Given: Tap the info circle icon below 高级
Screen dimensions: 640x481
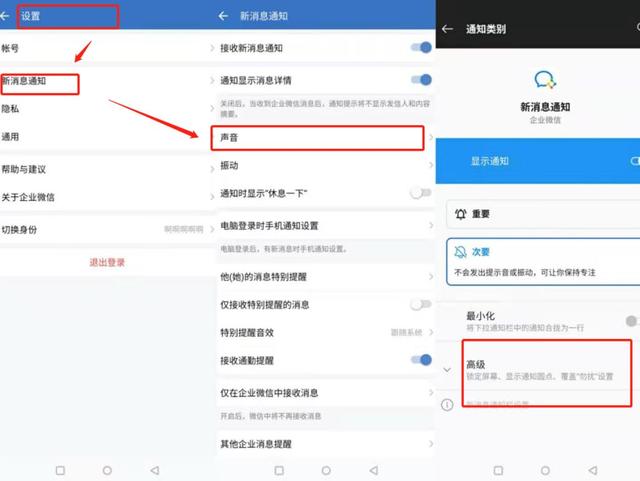Looking at the screenshot, I should 447,405.
